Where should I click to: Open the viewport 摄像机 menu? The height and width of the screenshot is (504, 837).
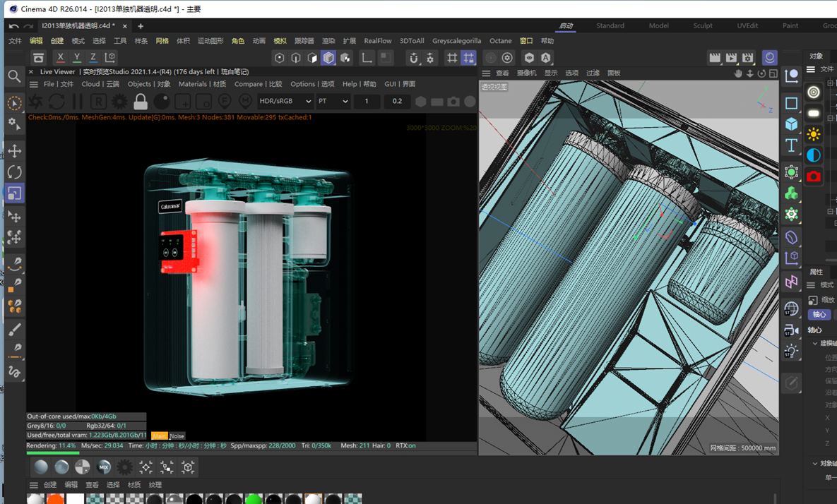[526, 73]
